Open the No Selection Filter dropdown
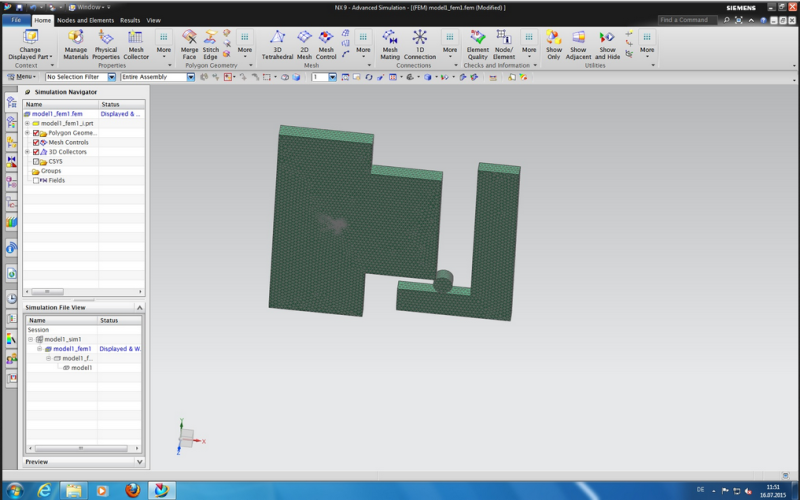Viewport: 800px width, 500px height. pyautogui.click(x=111, y=77)
